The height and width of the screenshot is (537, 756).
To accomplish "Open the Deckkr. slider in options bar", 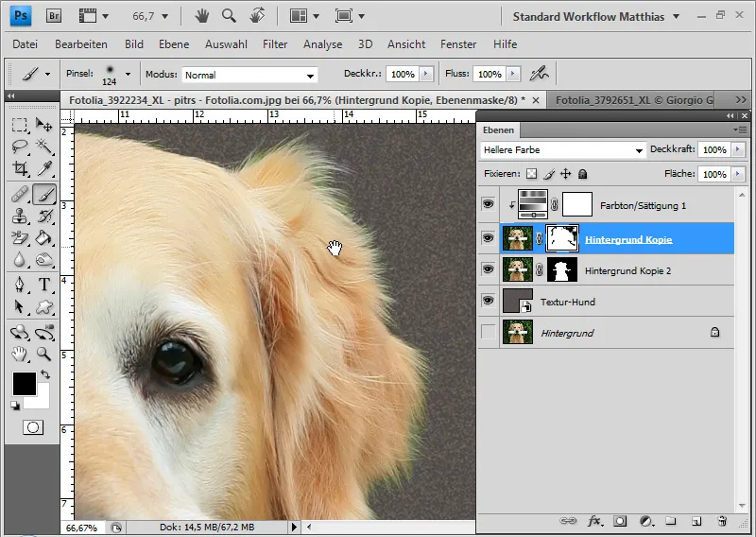I will (x=426, y=74).
